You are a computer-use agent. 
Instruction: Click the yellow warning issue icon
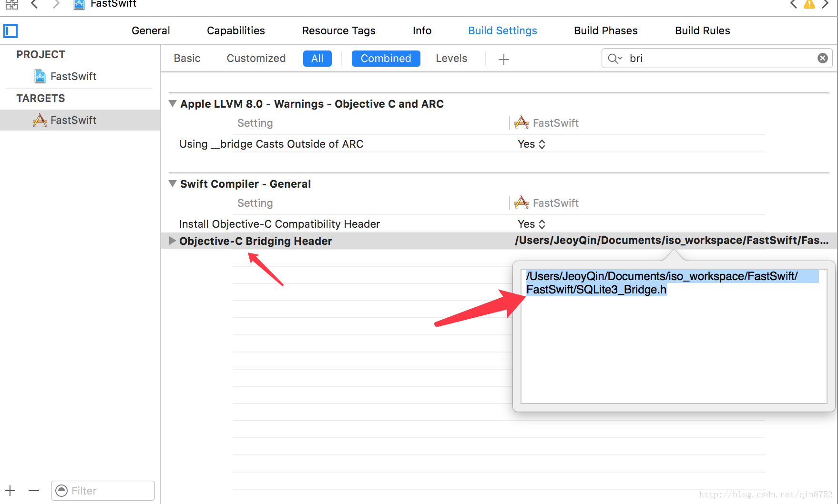pyautogui.click(x=809, y=4)
